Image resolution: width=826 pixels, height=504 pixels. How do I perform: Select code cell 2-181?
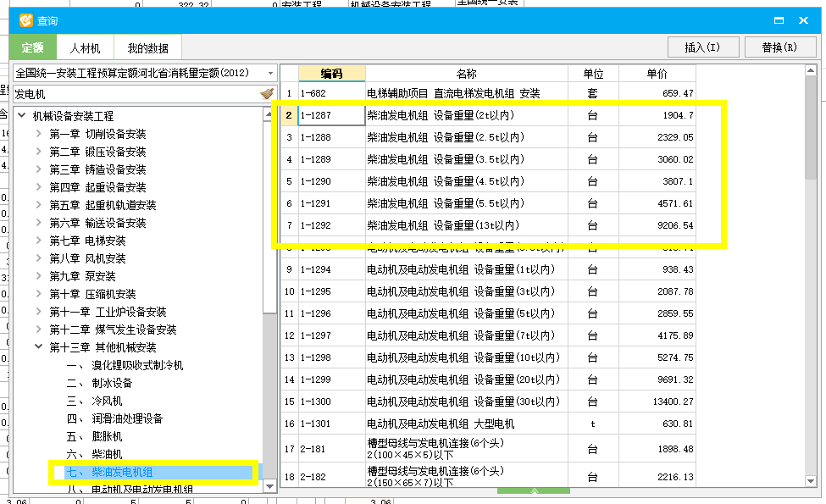332,449
